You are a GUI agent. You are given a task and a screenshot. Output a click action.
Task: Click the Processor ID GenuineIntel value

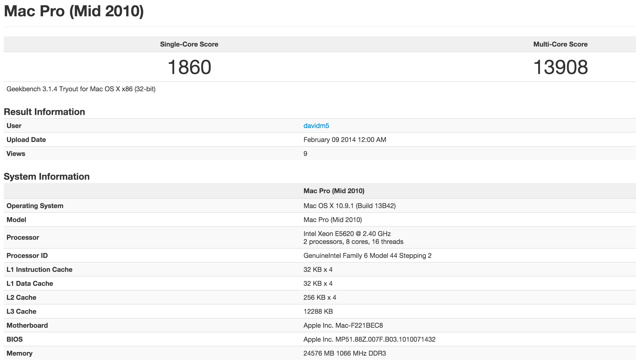click(x=367, y=256)
